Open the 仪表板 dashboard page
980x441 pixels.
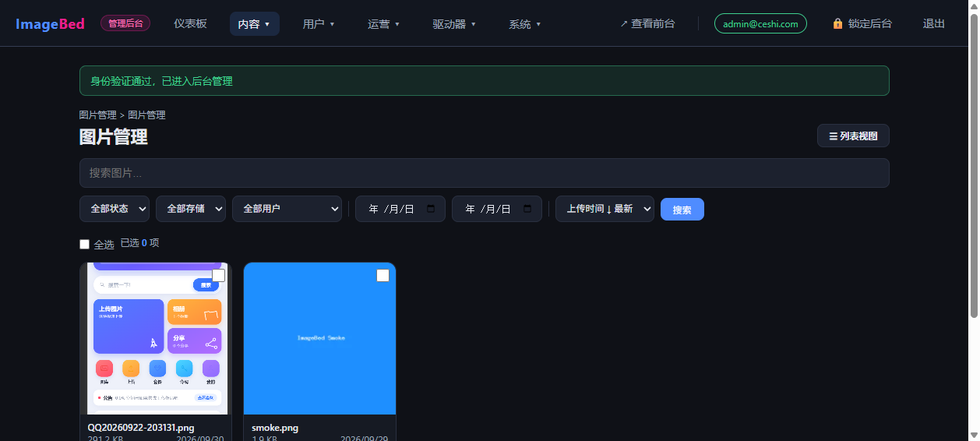coord(190,24)
